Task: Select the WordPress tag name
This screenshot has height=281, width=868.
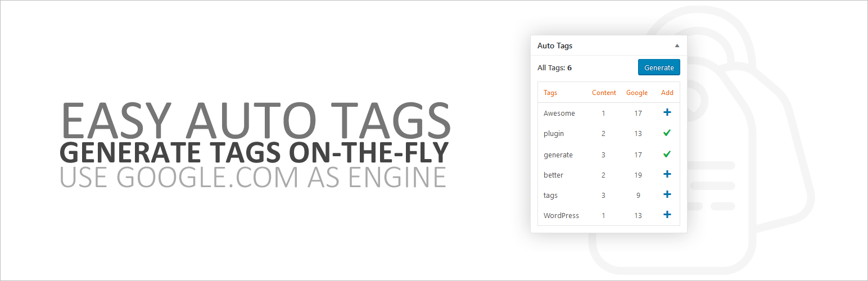Action: 561,215
